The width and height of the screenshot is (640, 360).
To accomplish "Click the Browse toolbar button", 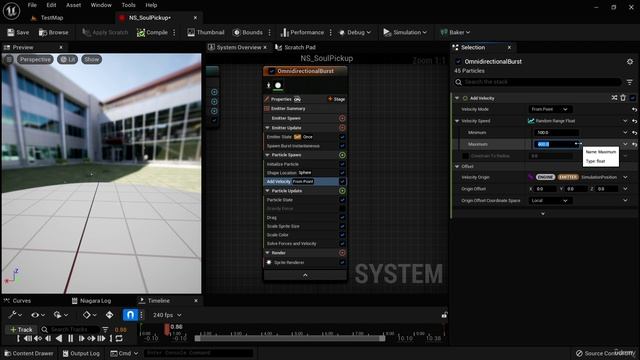I will [53, 32].
